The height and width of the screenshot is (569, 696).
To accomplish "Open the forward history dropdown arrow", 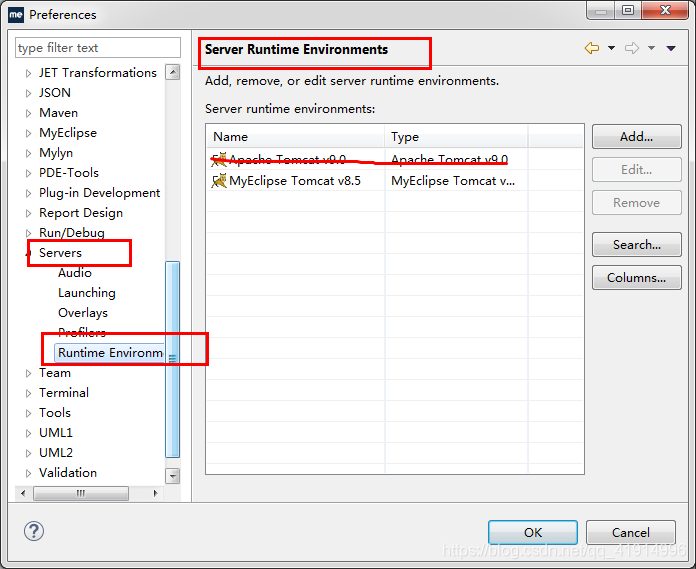I will [x=651, y=48].
